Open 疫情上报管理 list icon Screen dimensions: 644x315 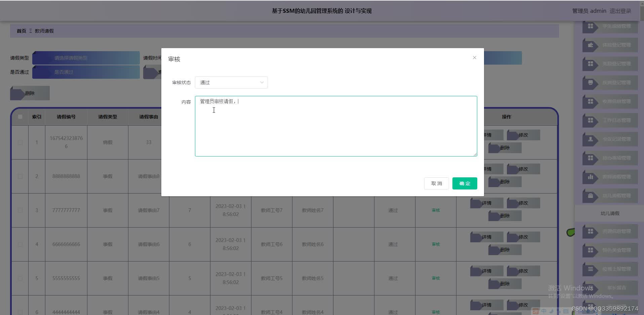(590, 269)
